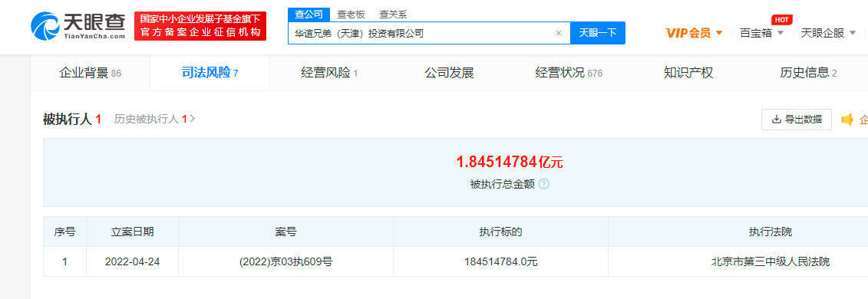Screen dimensions: 868x299
Task: Switch to the 查关系 search tab
Action: coord(393,15)
